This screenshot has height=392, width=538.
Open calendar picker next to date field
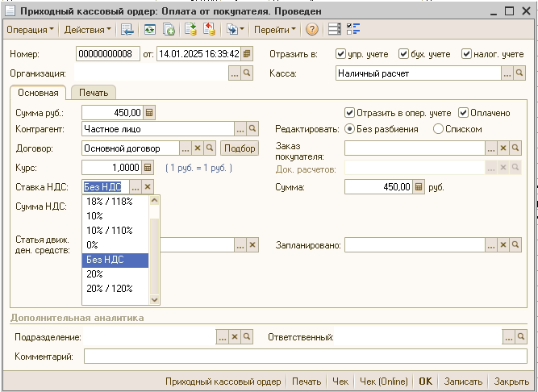click(x=247, y=54)
